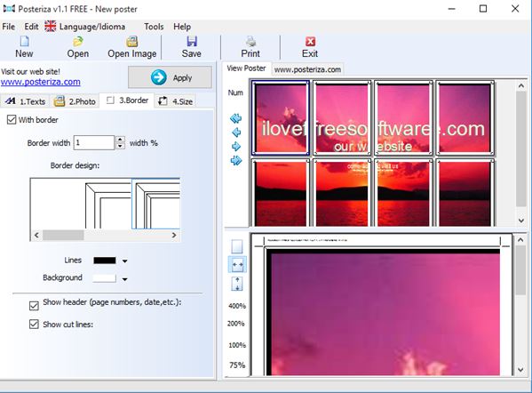The height and width of the screenshot is (393, 532).
Task: Set zoom to 100%
Action: point(237,345)
